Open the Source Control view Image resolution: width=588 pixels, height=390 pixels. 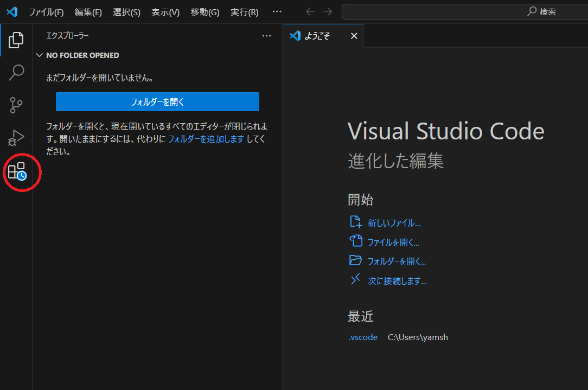[16, 105]
